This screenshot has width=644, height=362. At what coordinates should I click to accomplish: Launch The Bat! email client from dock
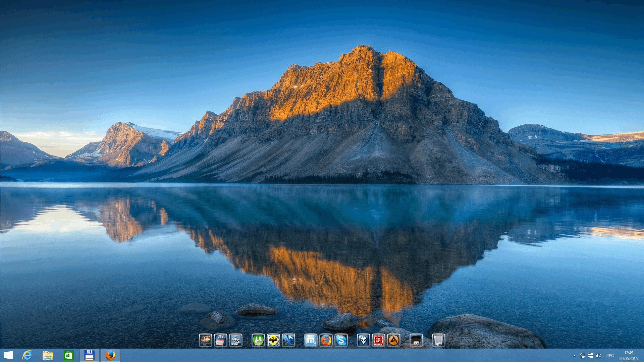[x=273, y=340]
